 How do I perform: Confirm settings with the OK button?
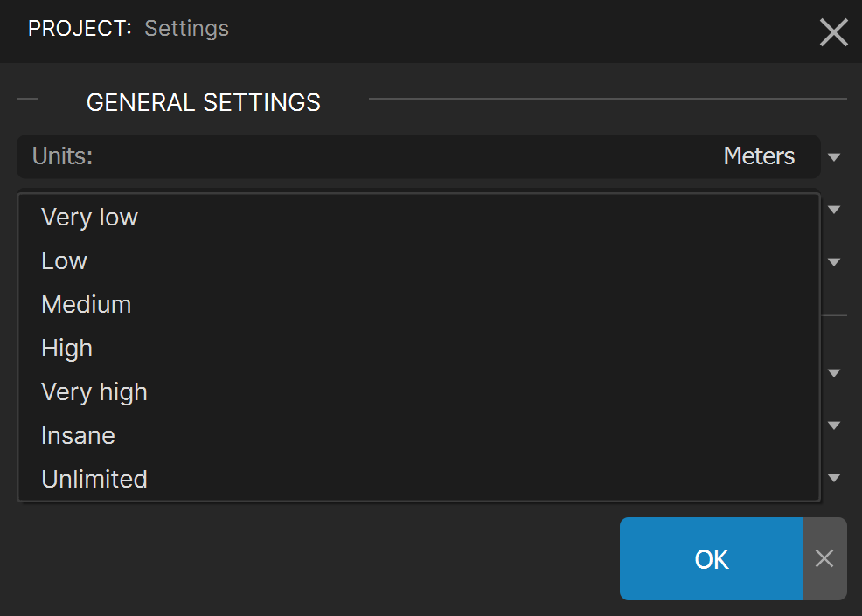(x=712, y=558)
